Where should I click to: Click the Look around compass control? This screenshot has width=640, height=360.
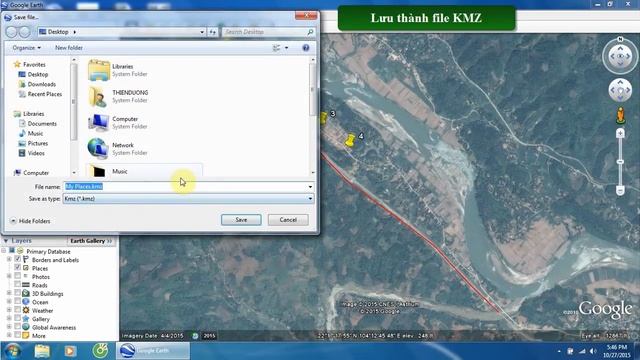pos(620,56)
